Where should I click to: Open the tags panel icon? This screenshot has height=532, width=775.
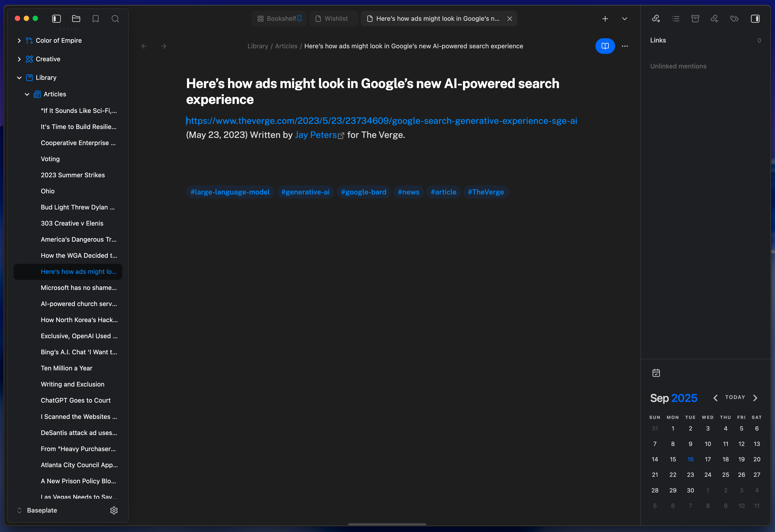click(x=734, y=19)
